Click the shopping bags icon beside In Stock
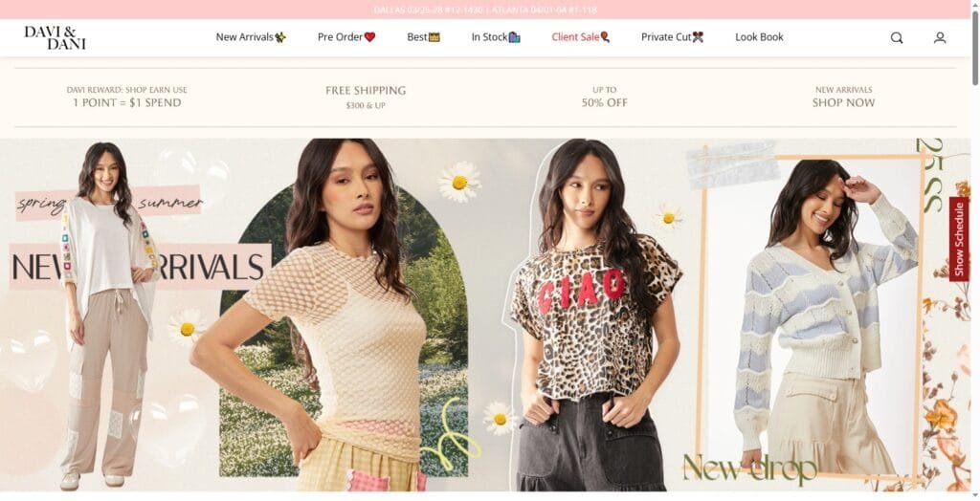Screen dimensions: 980x501 514,37
